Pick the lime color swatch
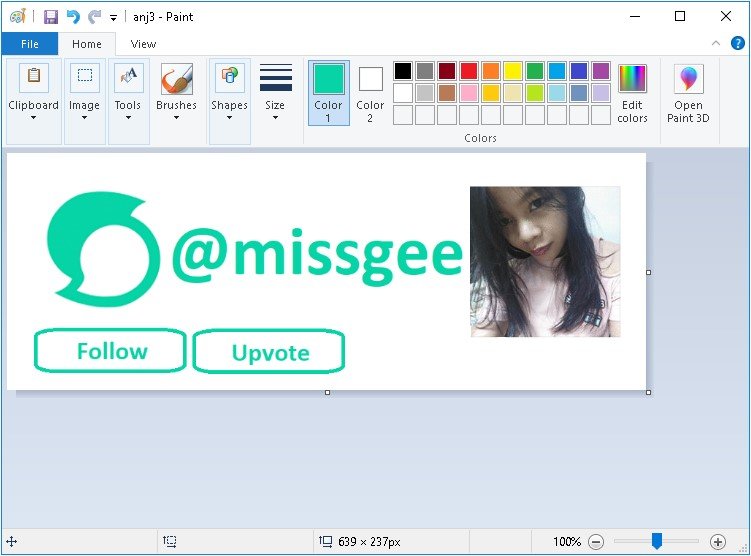 tap(535, 93)
